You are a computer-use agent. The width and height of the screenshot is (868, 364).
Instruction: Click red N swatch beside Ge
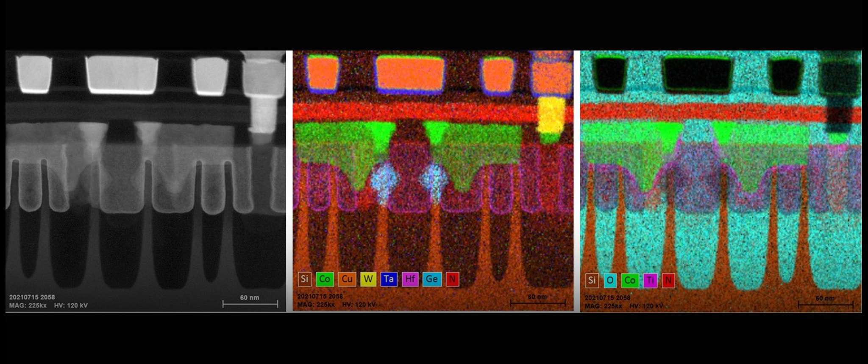click(x=452, y=279)
